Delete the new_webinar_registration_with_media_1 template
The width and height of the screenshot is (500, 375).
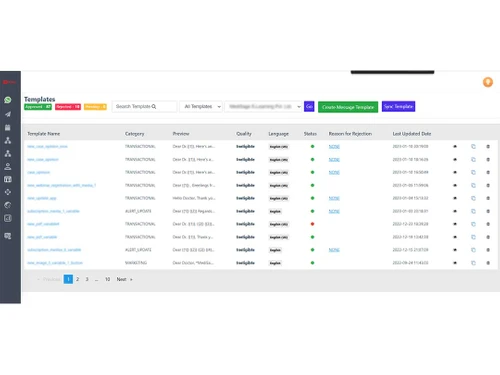pos(488,185)
